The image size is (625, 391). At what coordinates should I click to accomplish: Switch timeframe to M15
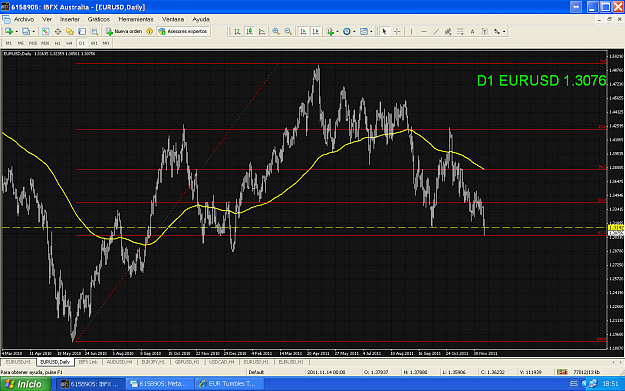tap(33, 43)
